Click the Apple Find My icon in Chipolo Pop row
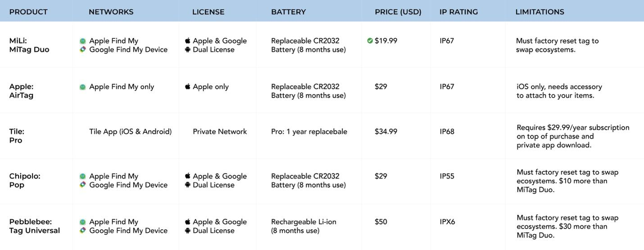This screenshot has height=250, width=644. tap(83, 176)
